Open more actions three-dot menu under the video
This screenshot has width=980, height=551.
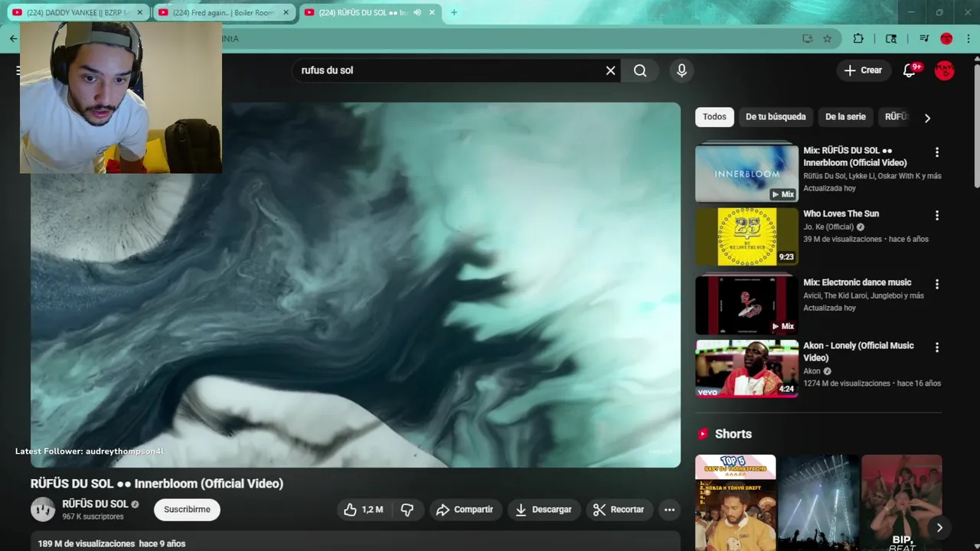point(669,510)
